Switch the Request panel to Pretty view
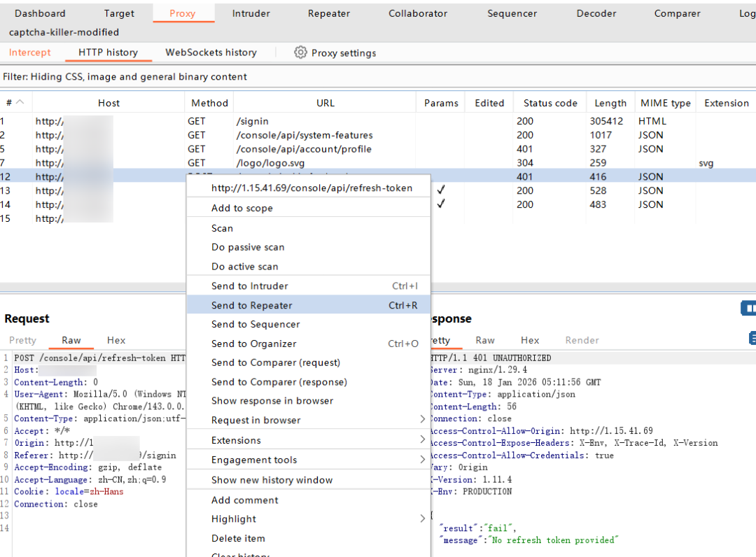 [x=22, y=340]
